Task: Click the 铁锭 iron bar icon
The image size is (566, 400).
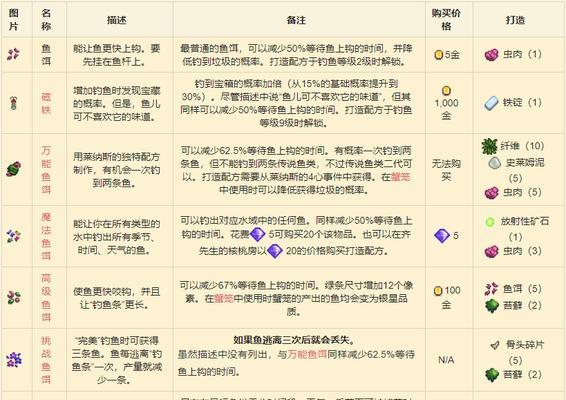Action: click(x=491, y=103)
